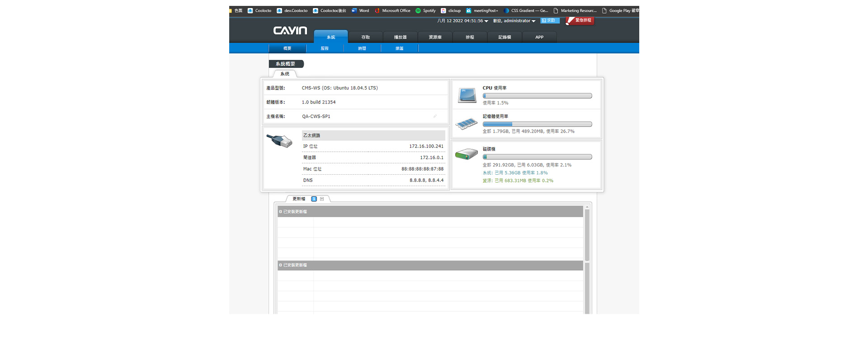The width and height of the screenshot is (868, 344).
Task: Click the blue update count badge
Action: pos(314,199)
